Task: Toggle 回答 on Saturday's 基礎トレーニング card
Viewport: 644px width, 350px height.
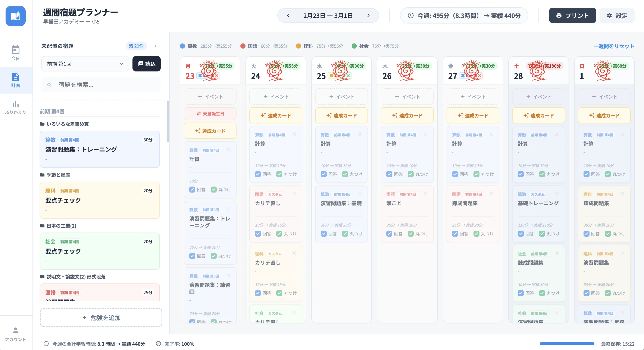Action: 520,233
